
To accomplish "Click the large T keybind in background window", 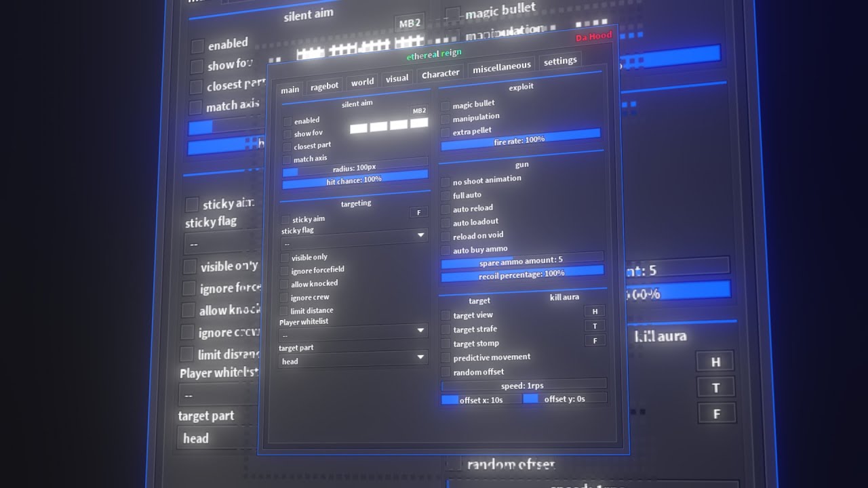I will [715, 387].
